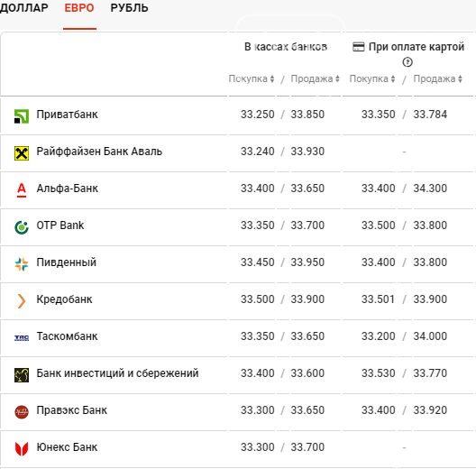This screenshot has height=469, width=476.
Task: Open the Банк инвестиций и сбережений link
Action: 117,373
